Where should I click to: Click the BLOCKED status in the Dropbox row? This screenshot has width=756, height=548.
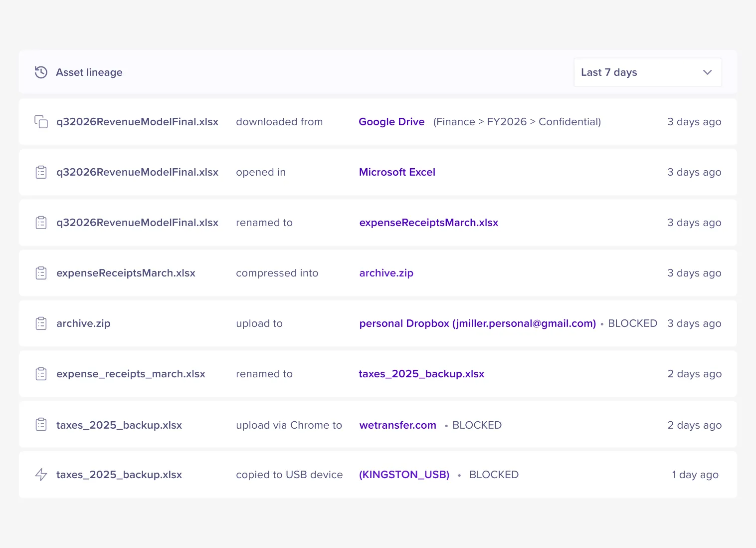click(x=632, y=323)
